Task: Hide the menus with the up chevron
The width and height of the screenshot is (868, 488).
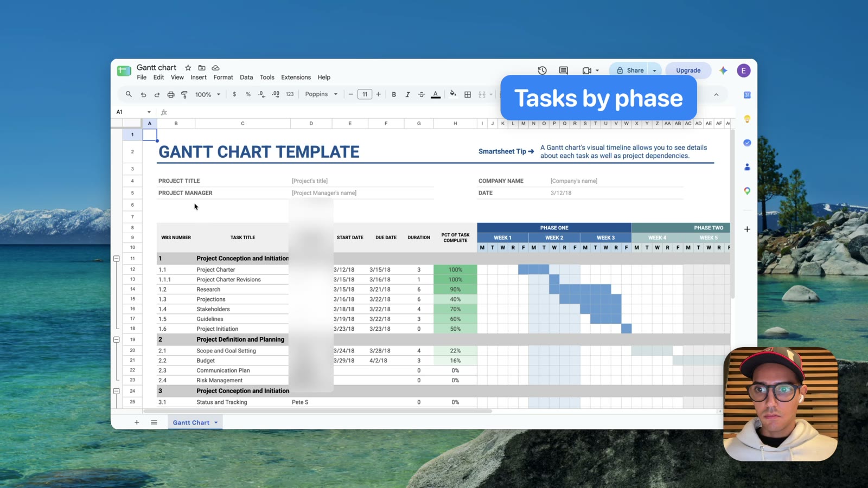Action: 716,95
